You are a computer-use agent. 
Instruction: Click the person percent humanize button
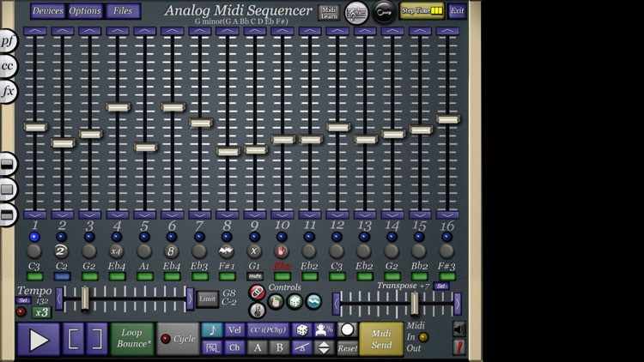coord(324,330)
